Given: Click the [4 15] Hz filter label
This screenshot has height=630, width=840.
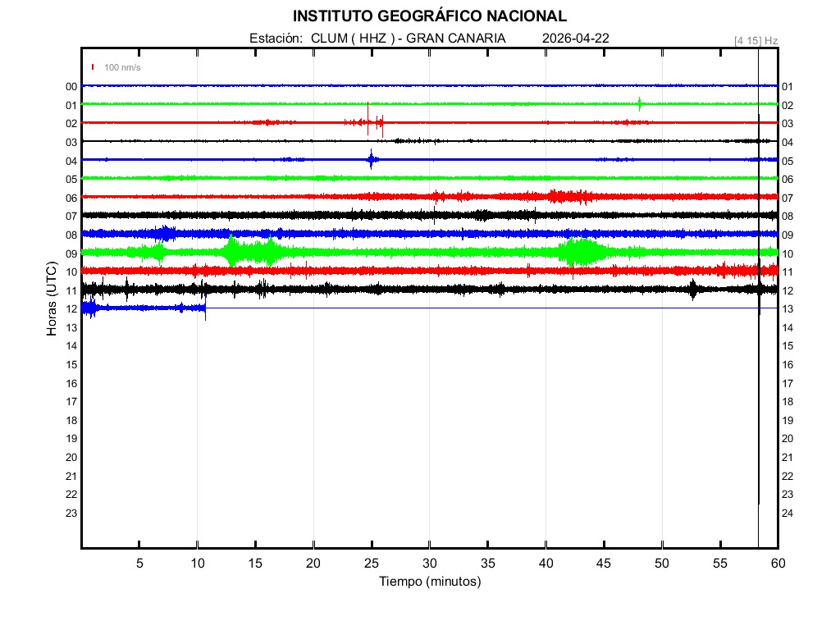Looking at the screenshot, I should click(756, 40).
